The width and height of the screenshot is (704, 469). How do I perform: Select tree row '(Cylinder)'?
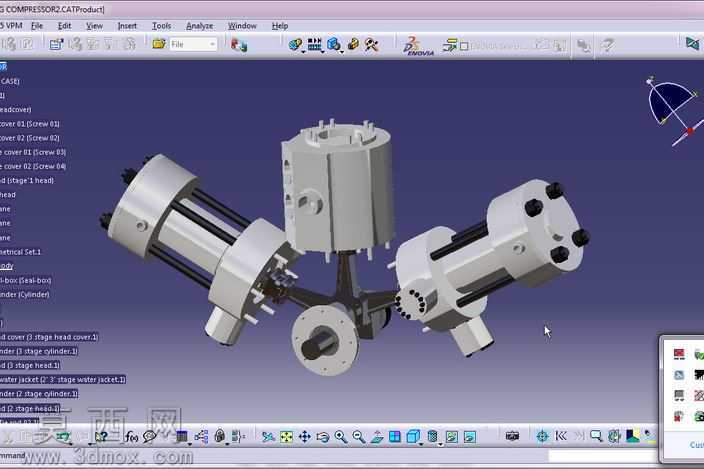(25, 295)
